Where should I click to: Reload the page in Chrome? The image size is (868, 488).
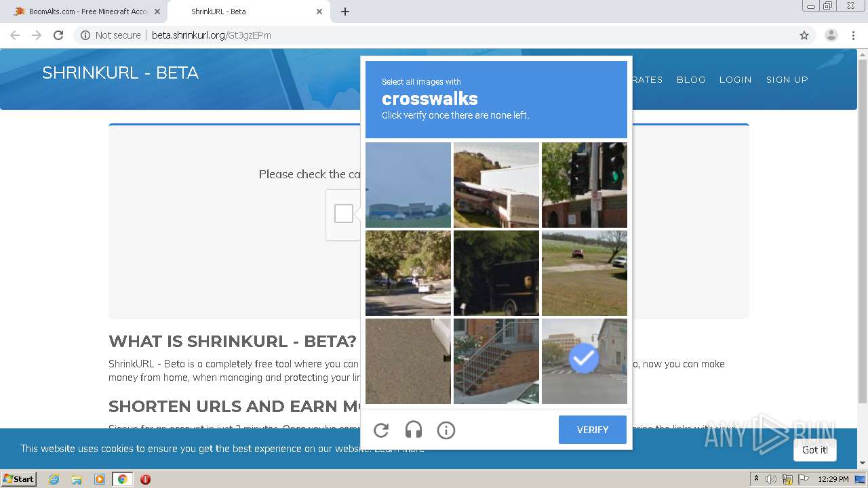point(58,35)
